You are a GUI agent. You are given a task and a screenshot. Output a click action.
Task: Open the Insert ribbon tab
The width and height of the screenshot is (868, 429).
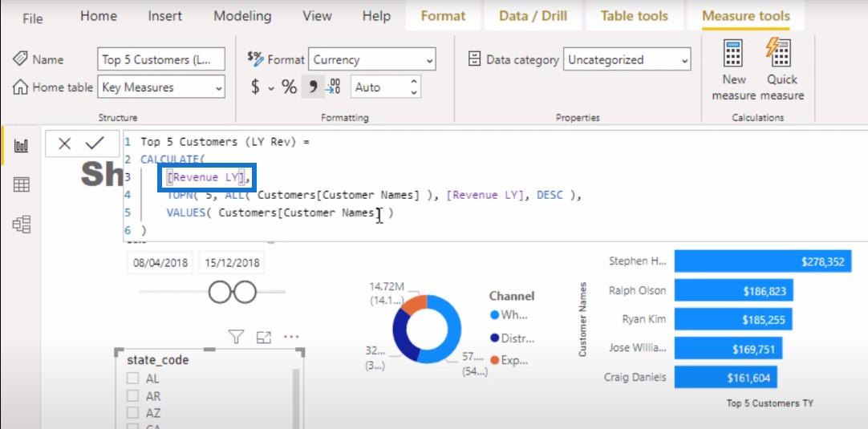point(165,16)
